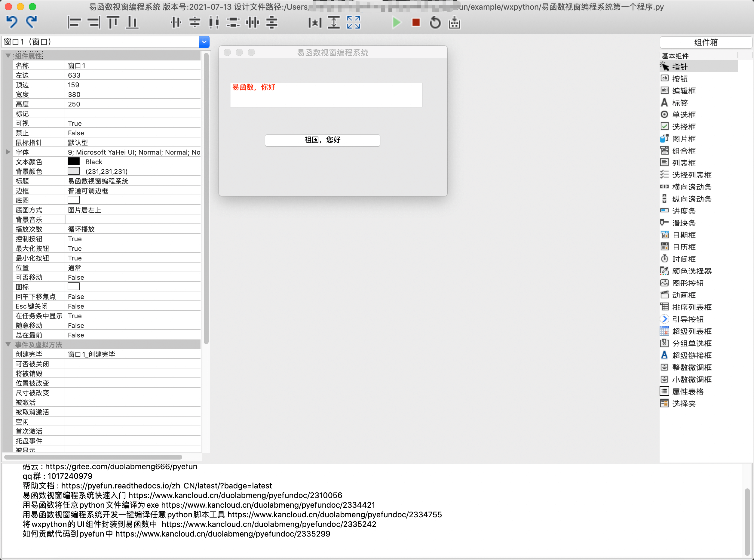Click the equal widths icon
The height and width of the screenshot is (560, 754).
point(214,23)
